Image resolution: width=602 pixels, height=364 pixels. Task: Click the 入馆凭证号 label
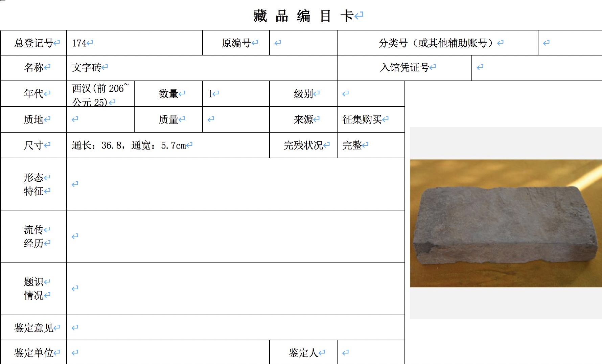404,68
